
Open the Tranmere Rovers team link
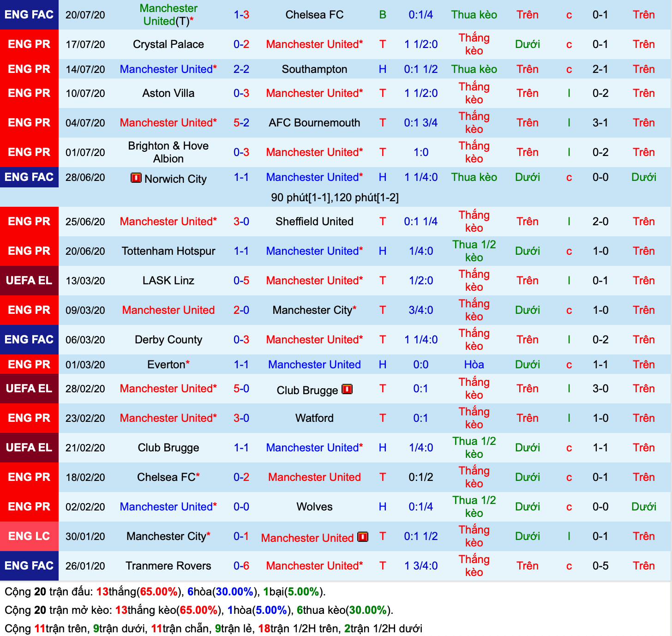168,566
